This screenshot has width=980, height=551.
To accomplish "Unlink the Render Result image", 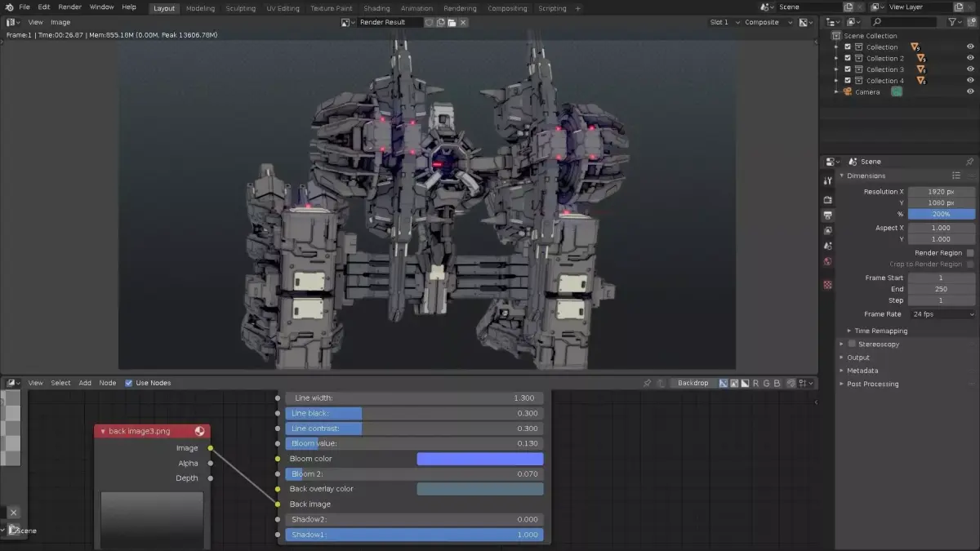I will [x=463, y=22].
